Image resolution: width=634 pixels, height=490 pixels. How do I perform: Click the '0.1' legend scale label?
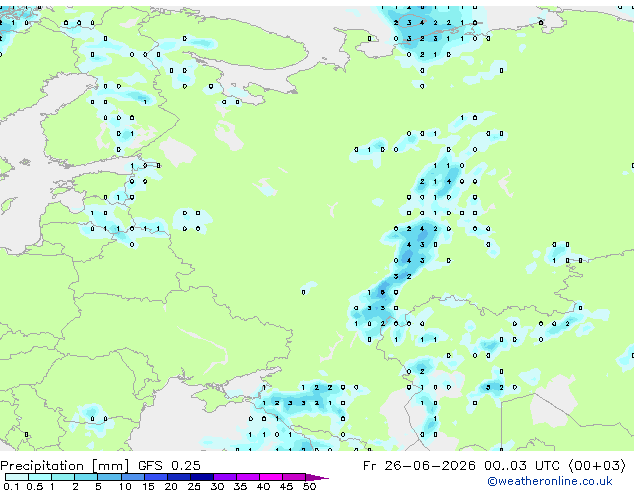(11, 486)
